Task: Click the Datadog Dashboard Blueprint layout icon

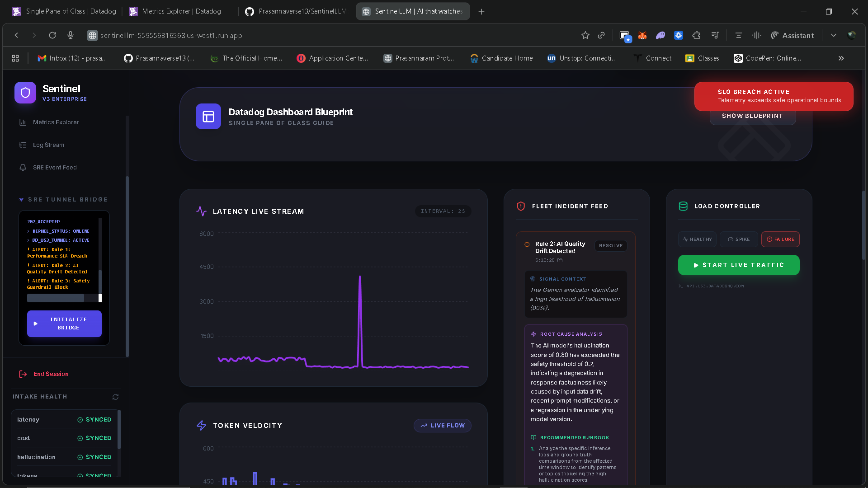Action: [208, 117]
